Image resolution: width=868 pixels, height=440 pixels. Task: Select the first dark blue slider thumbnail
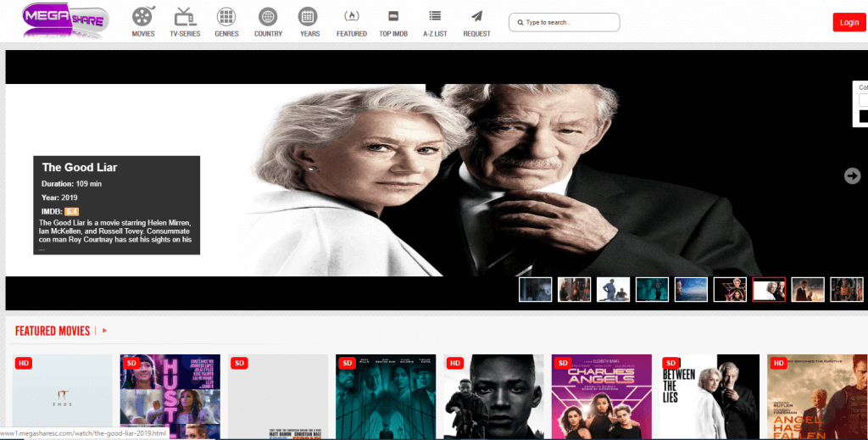click(x=536, y=289)
